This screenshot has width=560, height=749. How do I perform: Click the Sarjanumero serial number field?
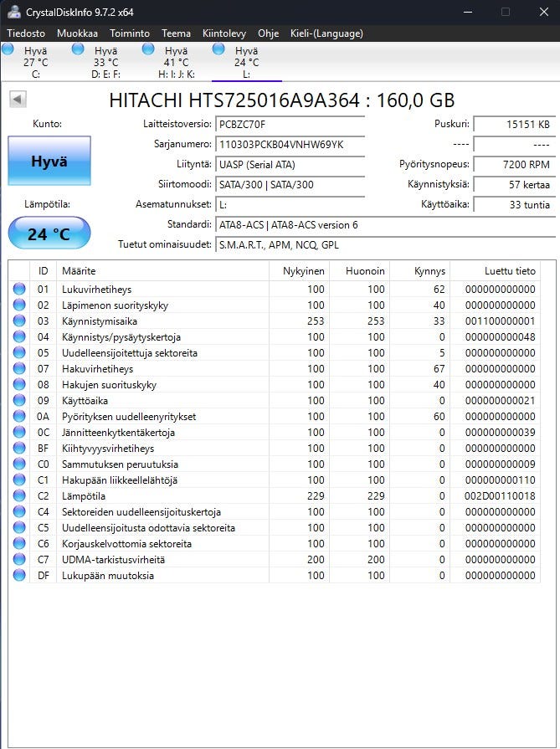290,144
